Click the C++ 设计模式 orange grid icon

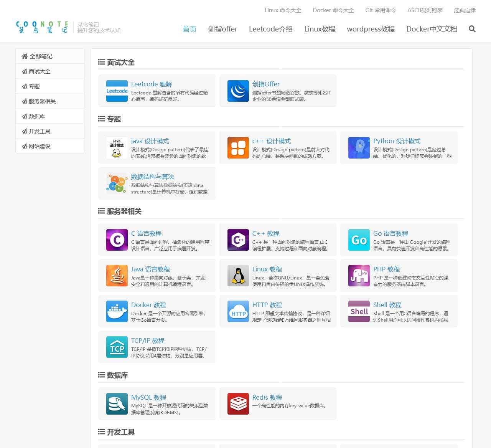238,148
